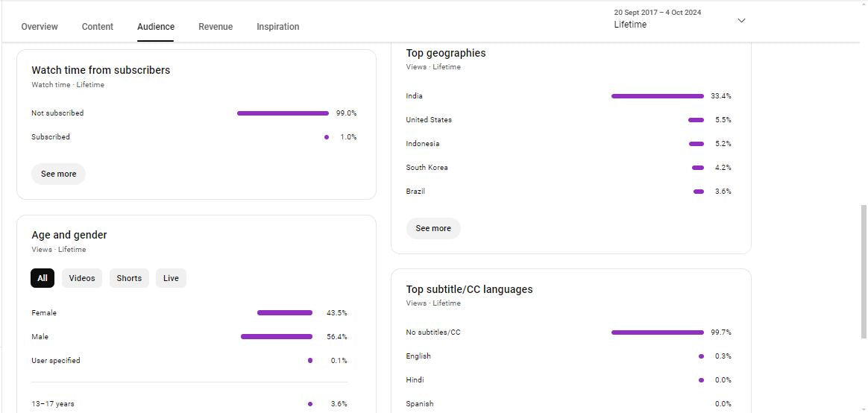The image size is (868, 413).
Task: Open the Overview tab
Action: click(x=40, y=27)
